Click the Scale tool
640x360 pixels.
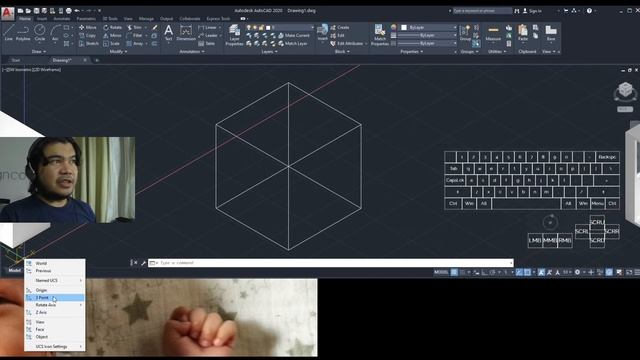coord(111,43)
